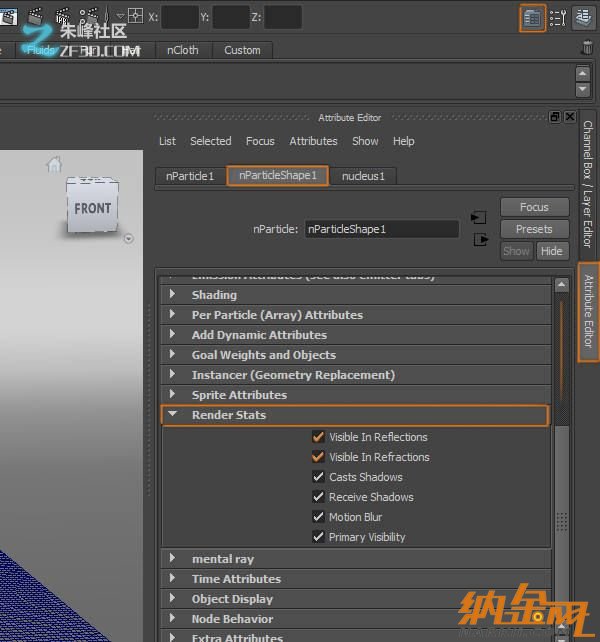Go to output connection arrow icon
The width and height of the screenshot is (600, 642).
[480, 239]
